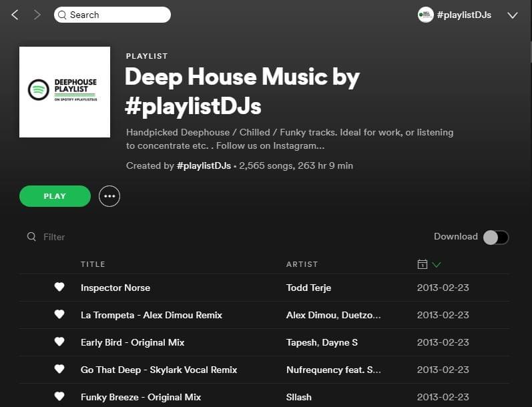The width and height of the screenshot is (532, 407).
Task: Select Funky Breeze - Original Mix title
Action: 141,397
